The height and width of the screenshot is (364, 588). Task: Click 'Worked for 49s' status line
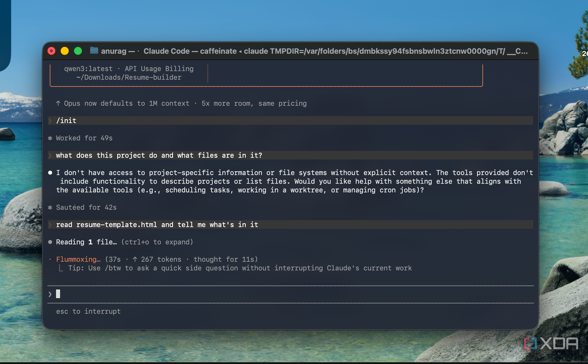click(84, 138)
